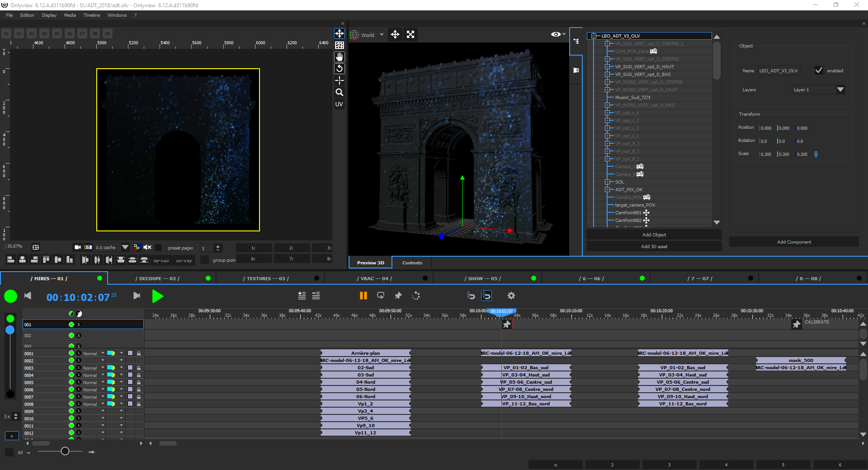This screenshot has width=868, height=470.
Task: Expand the ADT_PIX_OK tree node
Action: point(608,189)
